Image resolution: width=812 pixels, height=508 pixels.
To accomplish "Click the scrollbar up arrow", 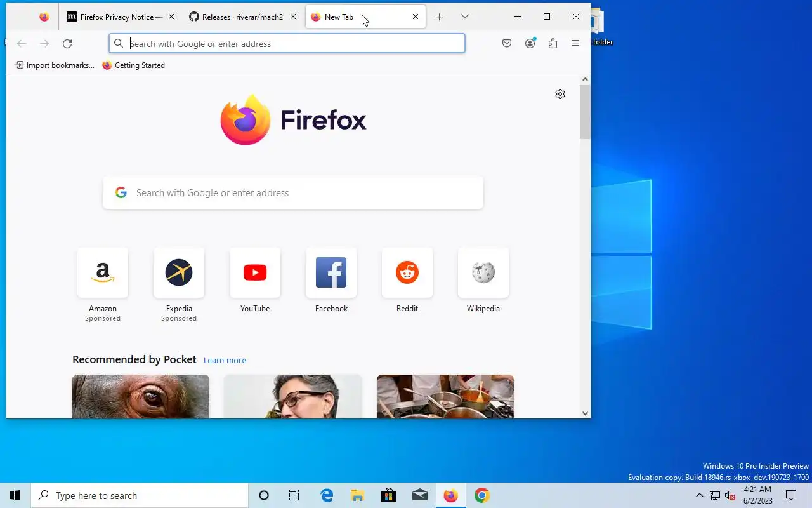I will (x=585, y=79).
